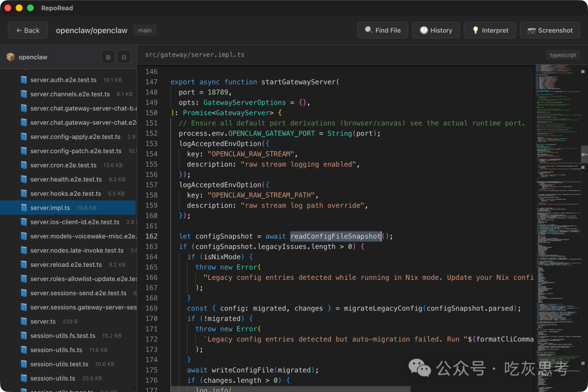Viewport: 588px width, 392px height.
Task: Click the src/gateway/server.impl.ts file path
Action: click(194, 55)
